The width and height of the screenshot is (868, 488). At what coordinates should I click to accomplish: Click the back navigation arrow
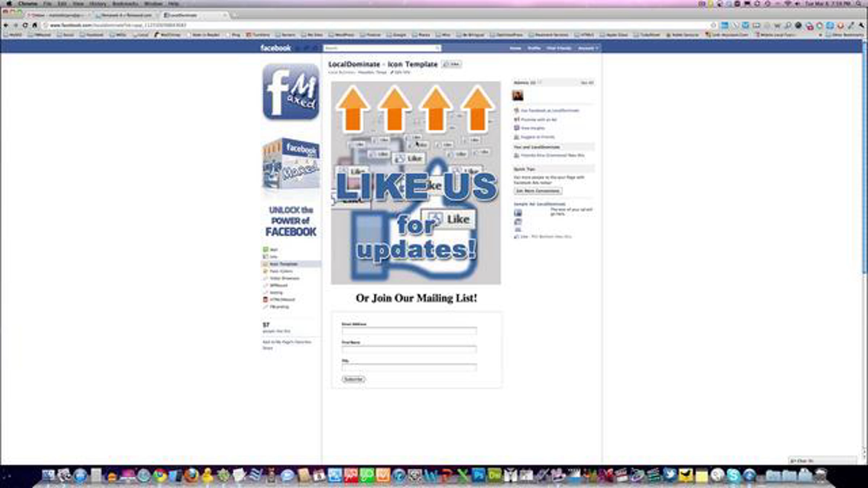point(6,25)
